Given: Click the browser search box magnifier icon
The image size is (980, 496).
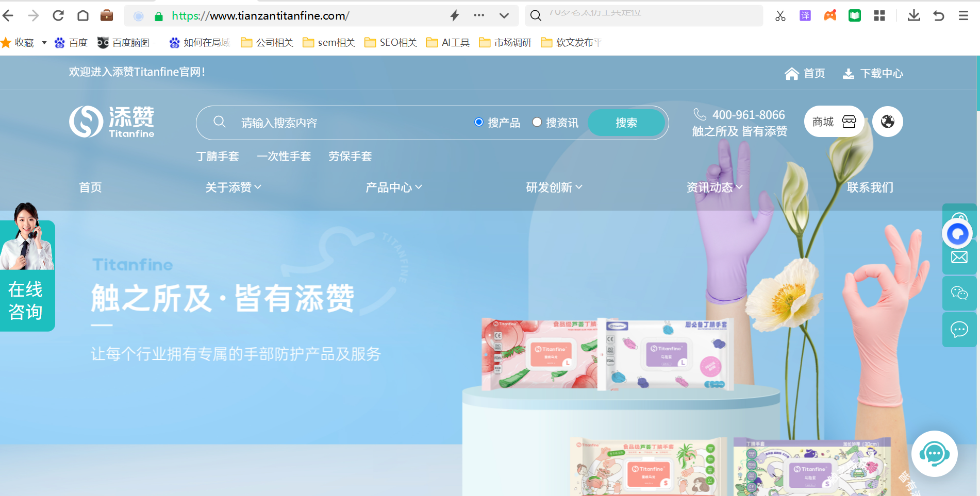Looking at the screenshot, I should (x=536, y=15).
